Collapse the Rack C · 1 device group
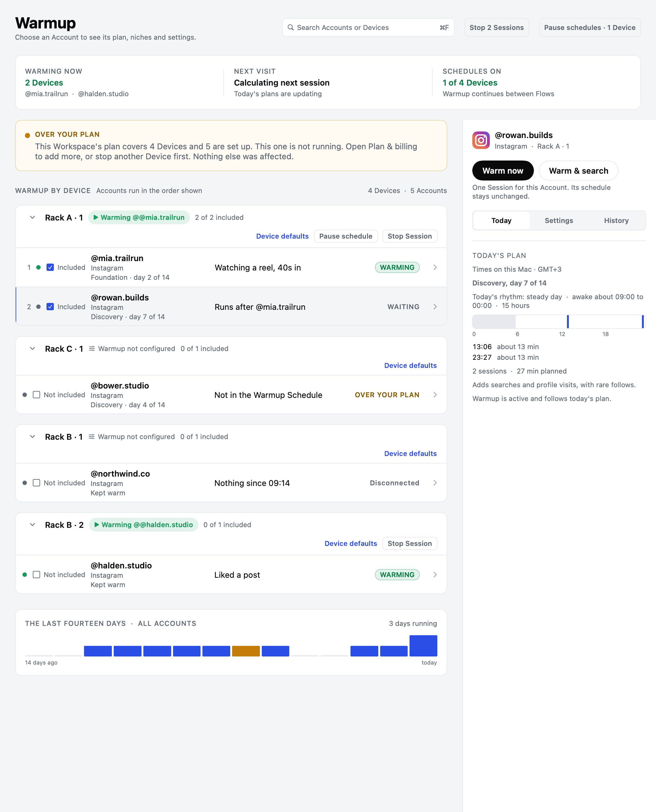 32,348
